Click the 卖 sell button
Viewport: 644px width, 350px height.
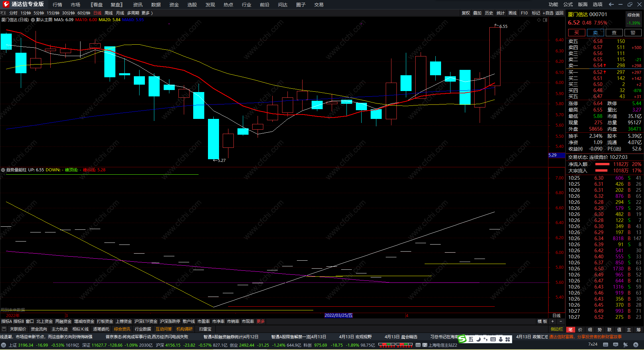click(x=595, y=33)
